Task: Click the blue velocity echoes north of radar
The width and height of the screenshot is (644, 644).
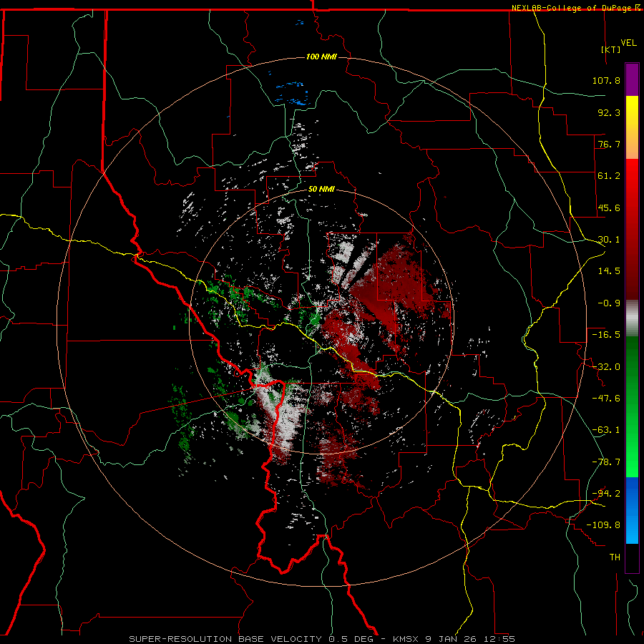Action: [x=292, y=93]
